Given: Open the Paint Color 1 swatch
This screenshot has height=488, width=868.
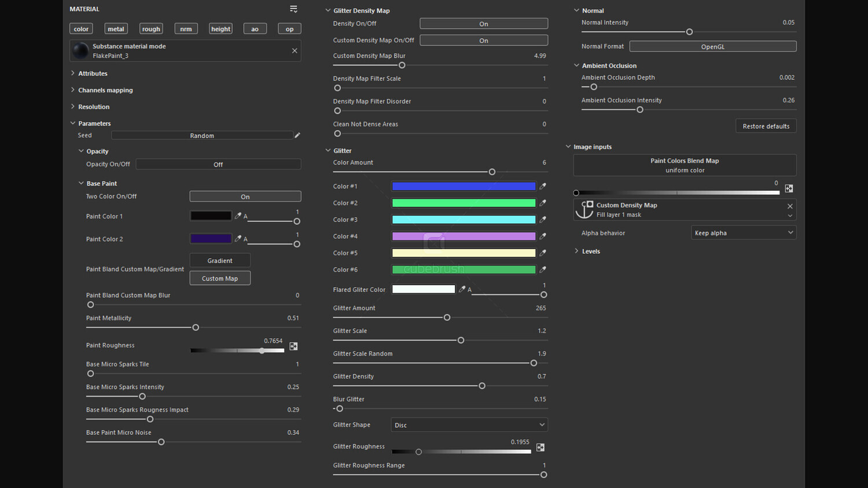Looking at the screenshot, I should (211, 216).
